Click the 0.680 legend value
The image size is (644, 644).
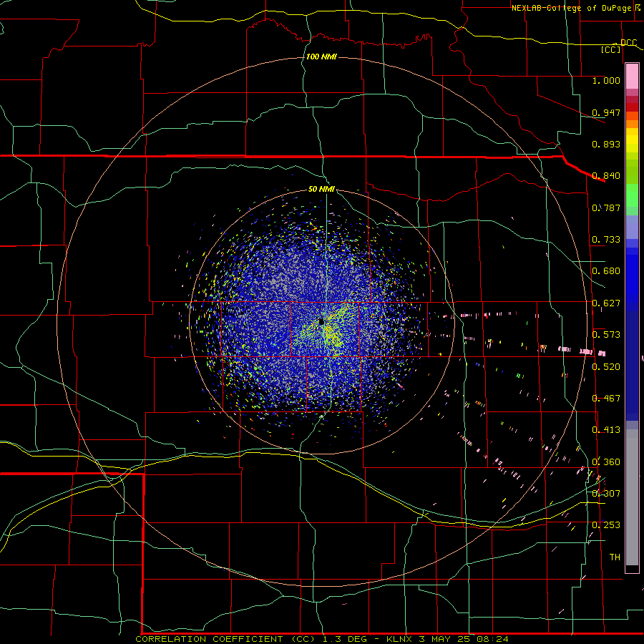(606, 271)
